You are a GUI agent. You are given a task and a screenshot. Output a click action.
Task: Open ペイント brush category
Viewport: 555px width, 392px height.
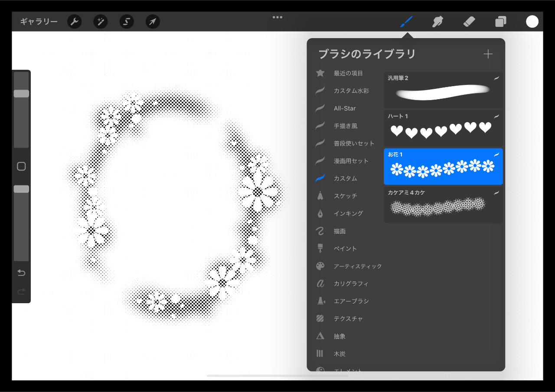pyautogui.click(x=337, y=249)
